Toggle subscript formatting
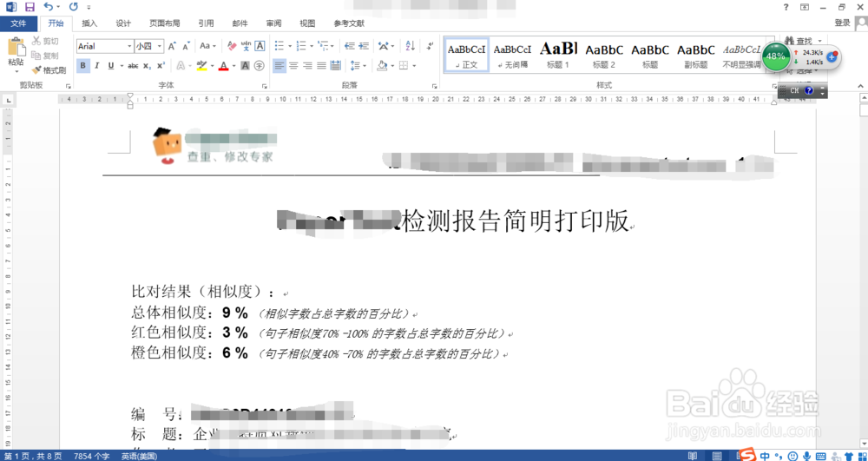 click(x=147, y=66)
